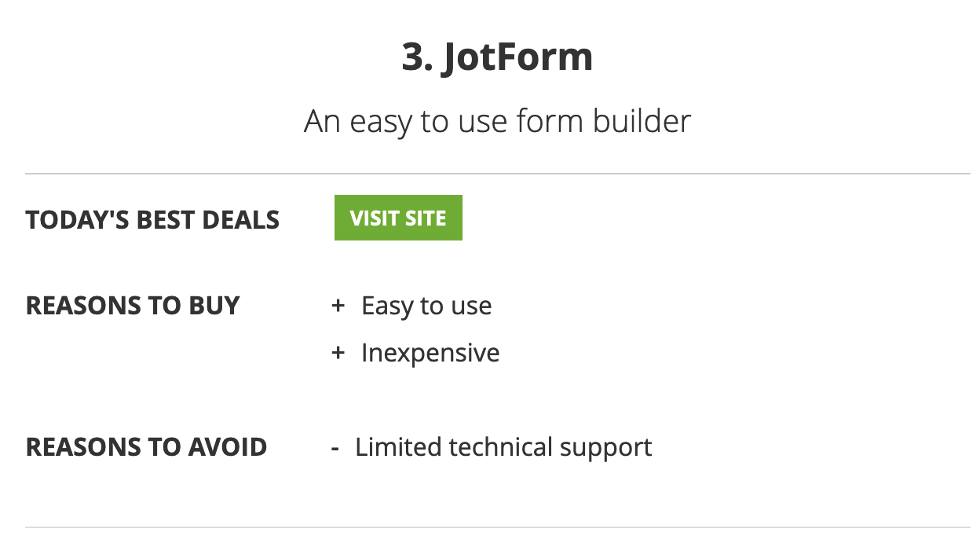Click the subtitle An easy to use form builder
The height and width of the screenshot is (536, 980).
pyautogui.click(x=498, y=121)
